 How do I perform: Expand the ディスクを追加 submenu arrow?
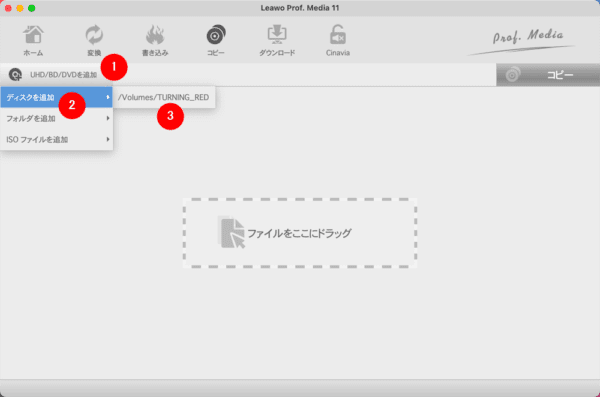coord(108,97)
